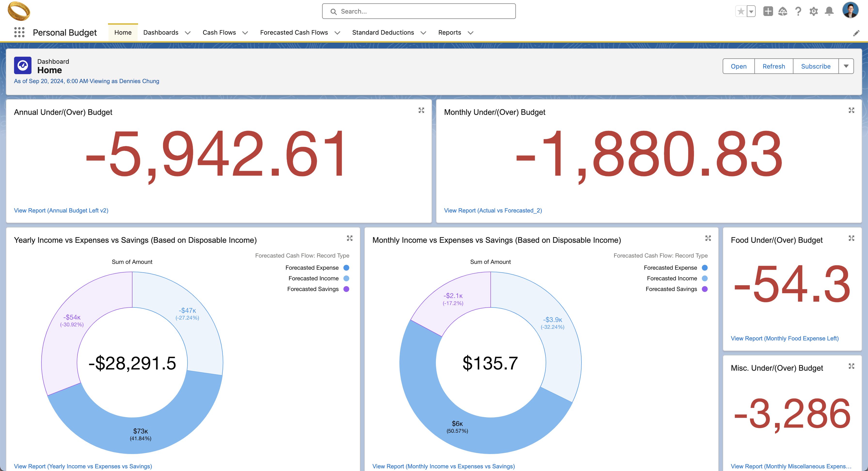
Task: Expand the Reports tab chevron
Action: pyautogui.click(x=470, y=33)
